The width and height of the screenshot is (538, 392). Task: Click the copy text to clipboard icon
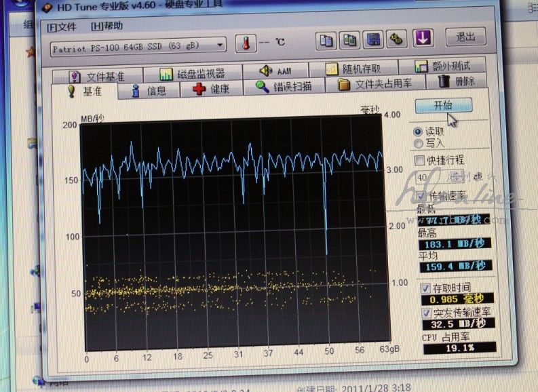pos(327,39)
